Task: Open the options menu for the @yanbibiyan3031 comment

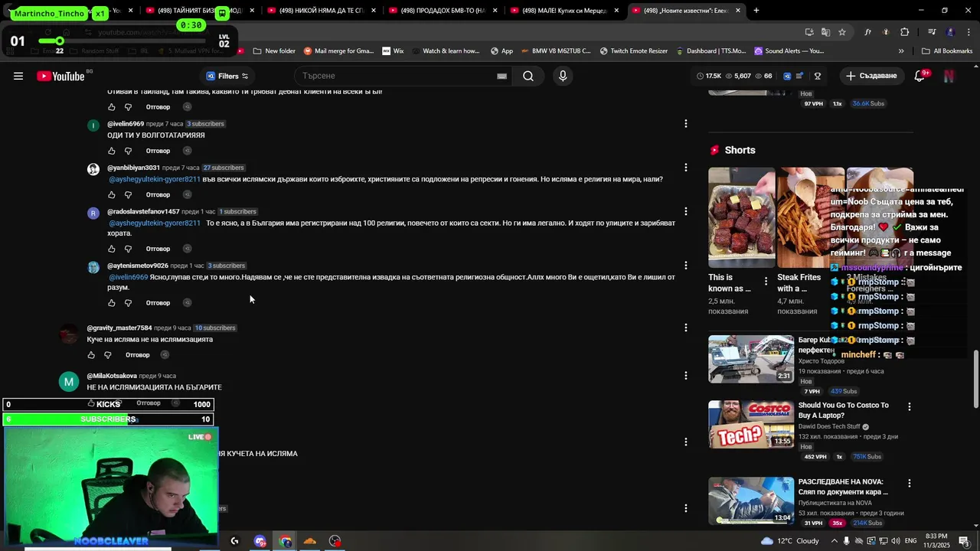Action: pos(686,168)
